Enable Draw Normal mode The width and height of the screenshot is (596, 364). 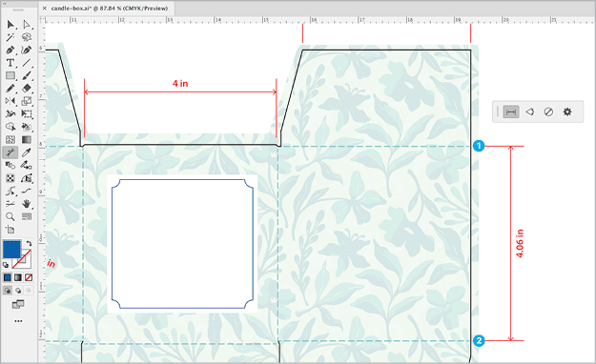(8, 291)
